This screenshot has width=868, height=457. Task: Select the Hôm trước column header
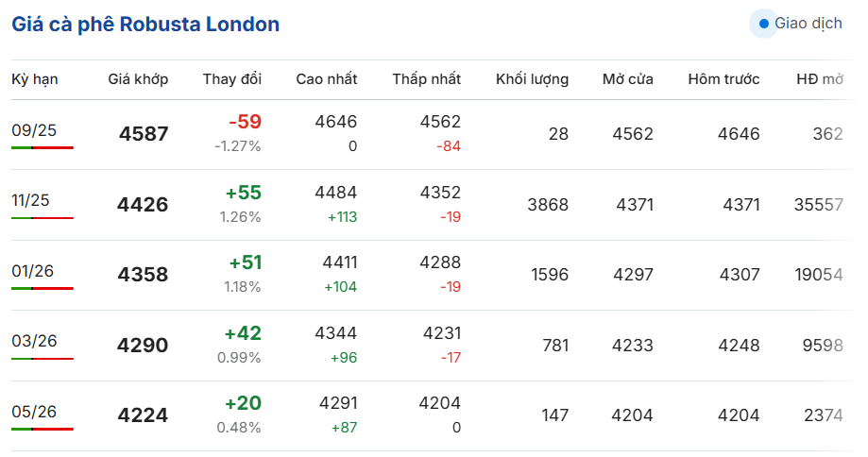[x=723, y=79]
